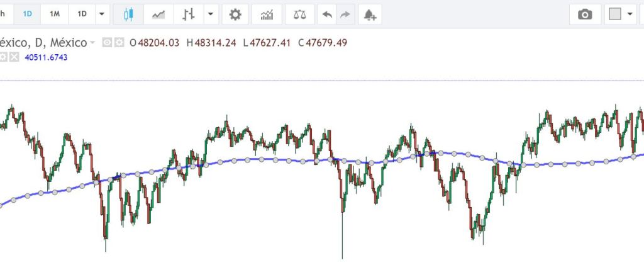644x267 pixels.
Task: Select the highlighted 1D interval
Action: coord(27,14)
